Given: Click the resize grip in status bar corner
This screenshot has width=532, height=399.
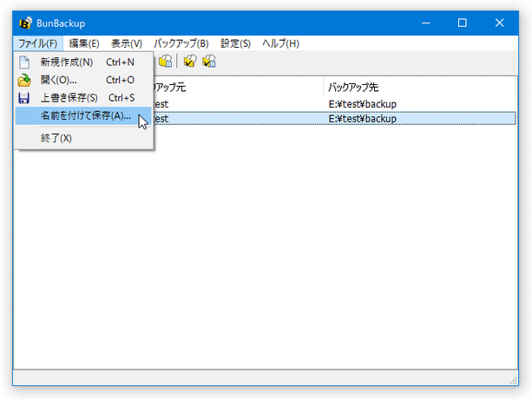Looking at the screenshot, I should click(513, 381).
